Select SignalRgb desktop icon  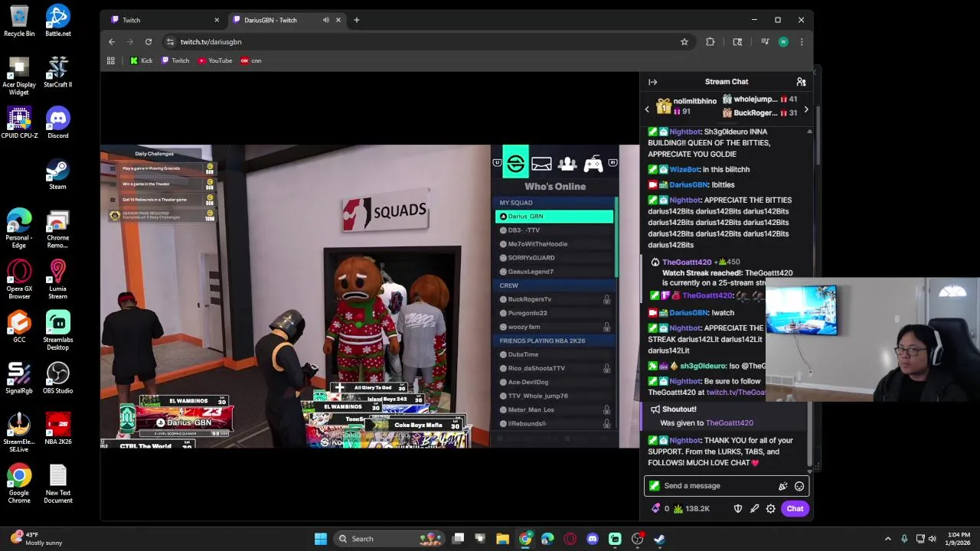19,378
